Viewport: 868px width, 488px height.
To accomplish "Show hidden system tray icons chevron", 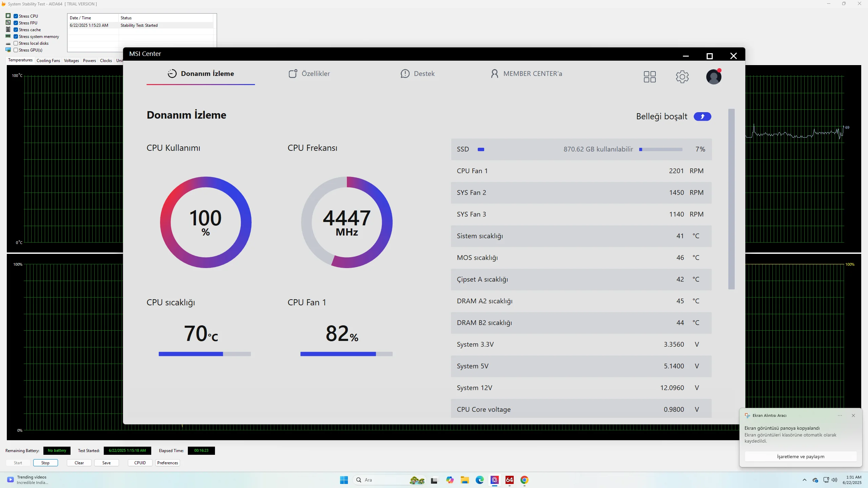I will click(804, 480).
